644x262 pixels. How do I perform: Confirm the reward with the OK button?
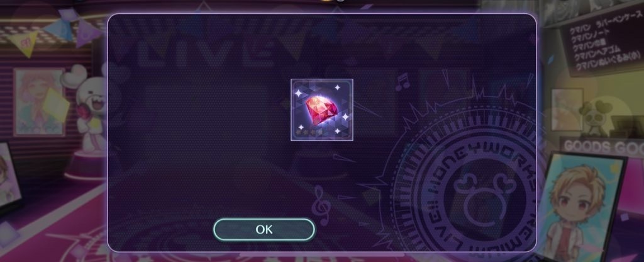264,229
